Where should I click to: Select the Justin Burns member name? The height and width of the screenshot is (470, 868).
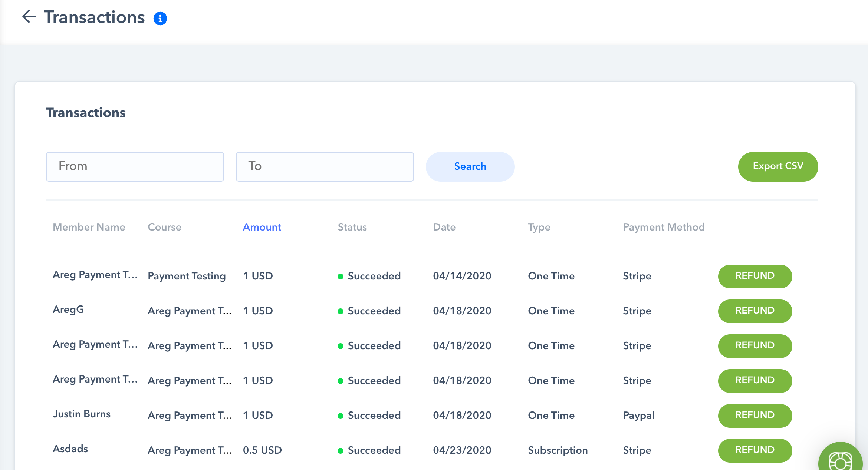click(x=82, y=414)
